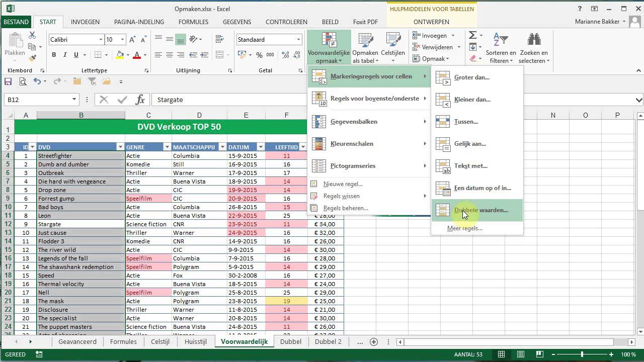The width and height of the screenshot is (644, 362).
Task: Open the font name Calibri dropdown
Action: click(x=101, y=40)
